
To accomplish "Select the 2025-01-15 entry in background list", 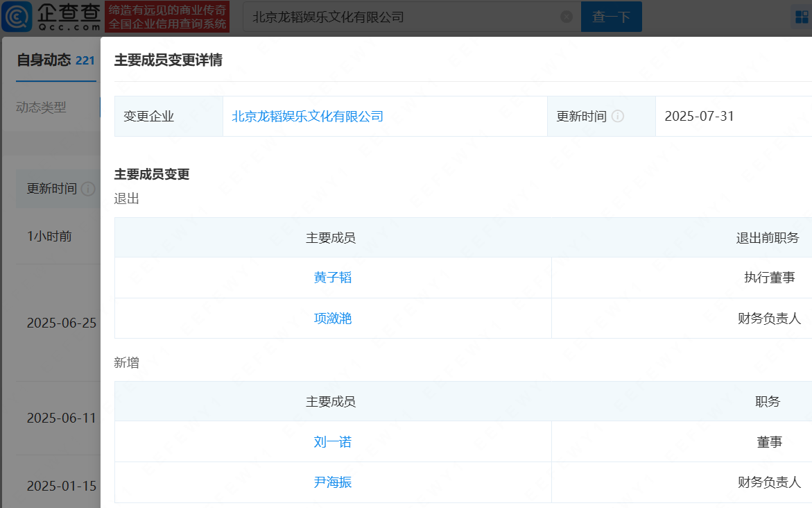I will tap(62, 486).
